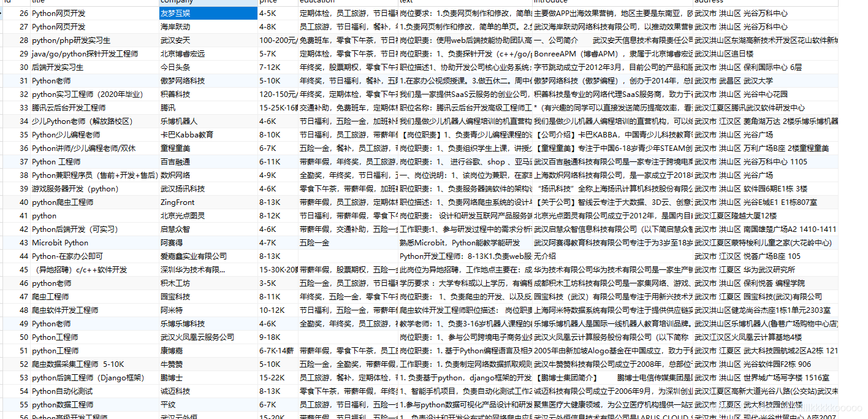Click company cell 乐博机器人
Screen dimensions: 868x419
[208, 121]
